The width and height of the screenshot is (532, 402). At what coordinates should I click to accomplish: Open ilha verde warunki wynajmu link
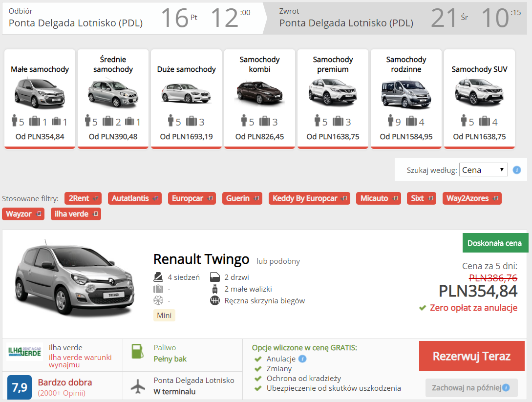(x=80, y=361)
